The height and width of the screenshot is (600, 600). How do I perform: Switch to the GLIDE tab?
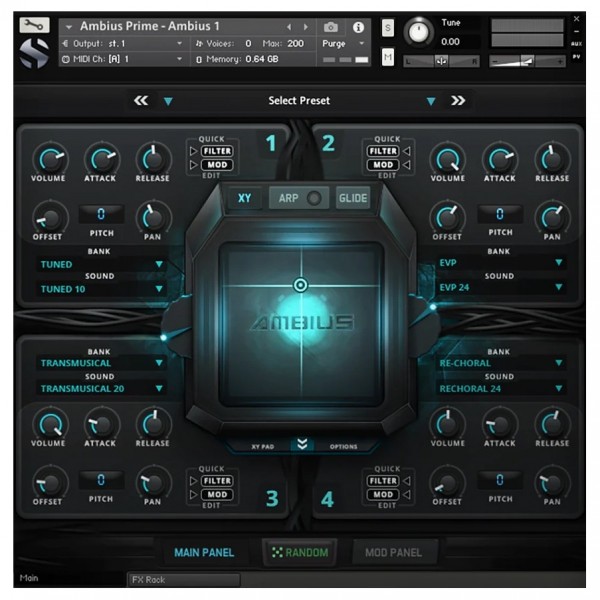(x=353, y=198)
